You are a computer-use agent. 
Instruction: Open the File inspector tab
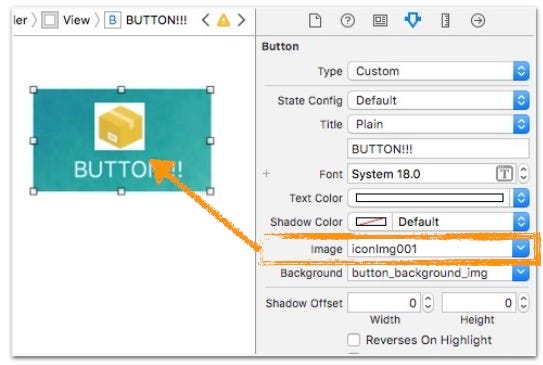coord(315,21)
